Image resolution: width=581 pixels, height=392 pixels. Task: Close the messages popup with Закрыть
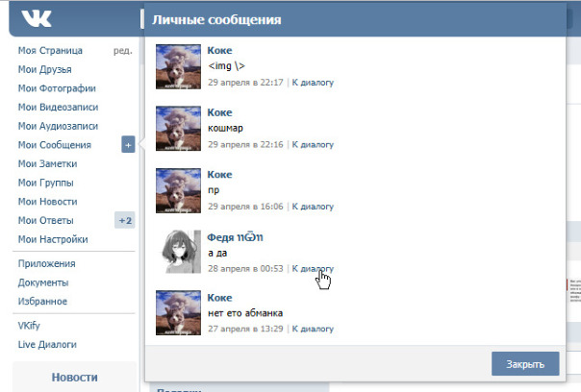(x=525, y=364)
